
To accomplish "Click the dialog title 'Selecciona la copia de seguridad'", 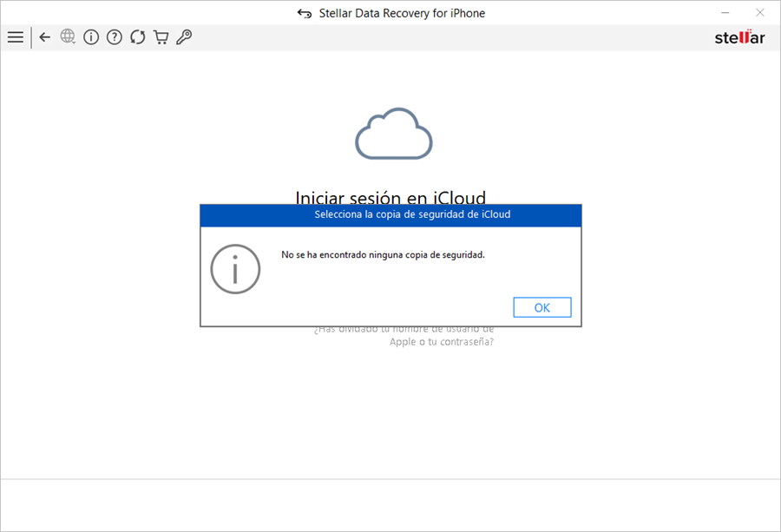I will click(412, 214).
